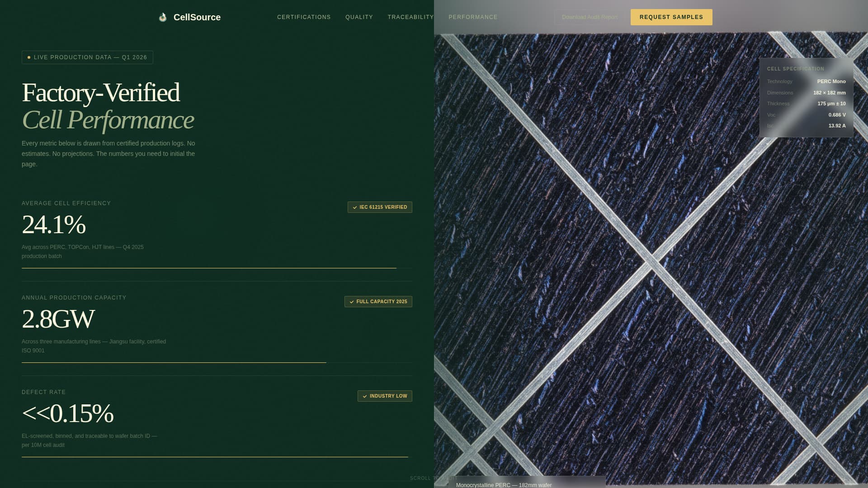Click the CellSource droplet logo icon
The height and width of the screenshot is (488, 868).
(x=163, y=17)
